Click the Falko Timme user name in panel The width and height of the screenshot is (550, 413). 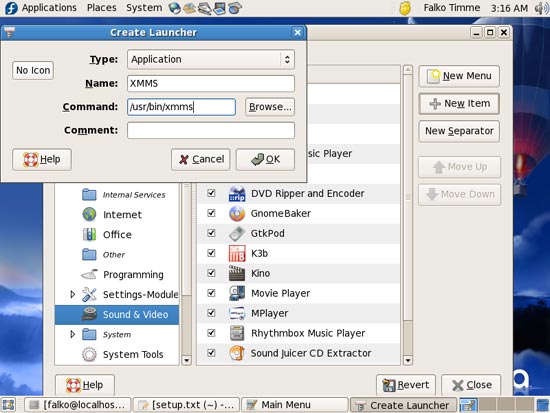(x=452, y=8)
